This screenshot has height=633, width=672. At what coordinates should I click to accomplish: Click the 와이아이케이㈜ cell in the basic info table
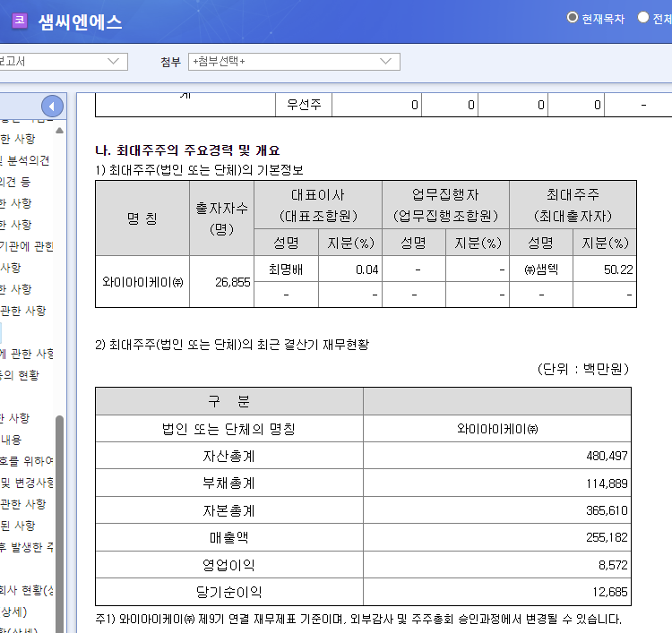pos(142,282)
